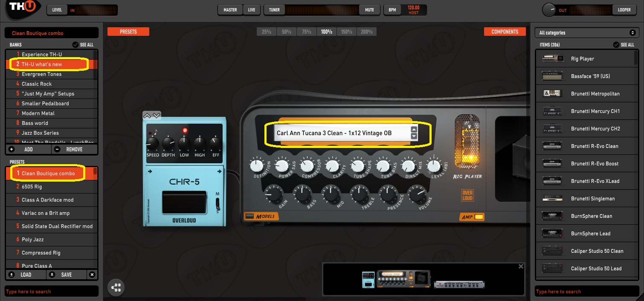
Task: Select the Bassface '59 (US) amp icon
Action: (x=553, y=76)
